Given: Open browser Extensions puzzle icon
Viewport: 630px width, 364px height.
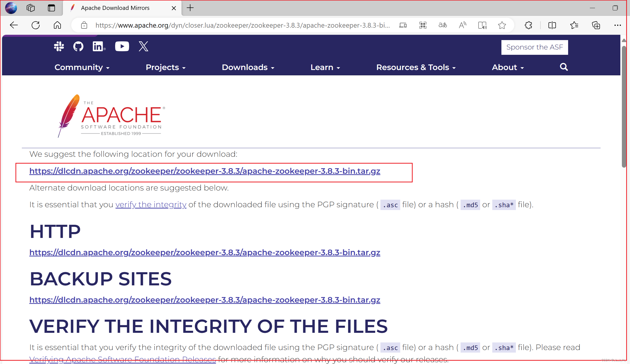Looking at the screenshot, I should coord(528,25).
